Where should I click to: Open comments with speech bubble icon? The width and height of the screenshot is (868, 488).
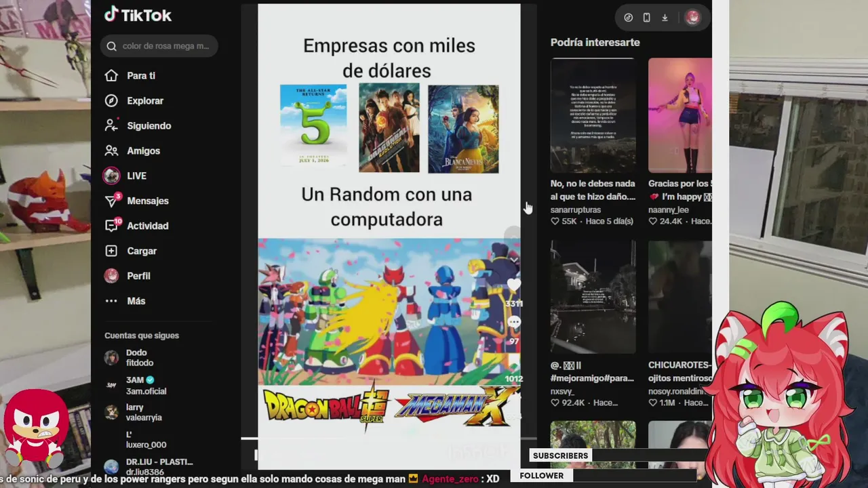(513, 323)
